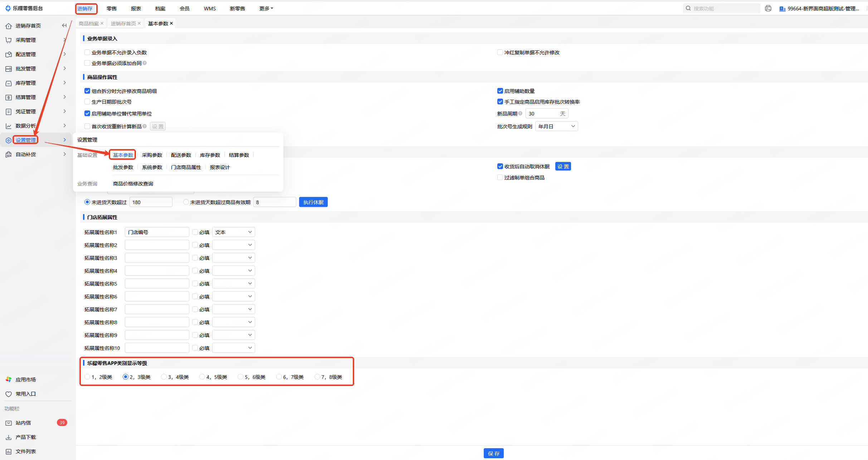
Task: Click the 站内信 envelope icon
Action: click(9, 423)
